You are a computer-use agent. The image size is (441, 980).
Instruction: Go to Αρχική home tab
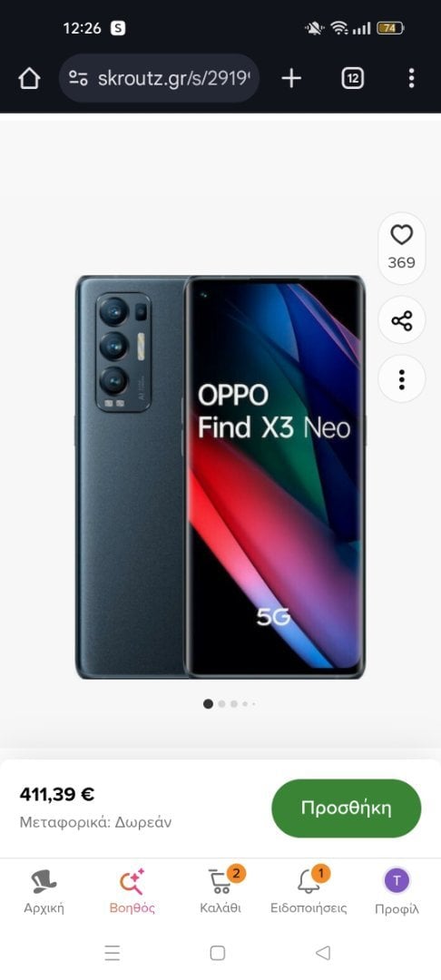pos(44,891)
